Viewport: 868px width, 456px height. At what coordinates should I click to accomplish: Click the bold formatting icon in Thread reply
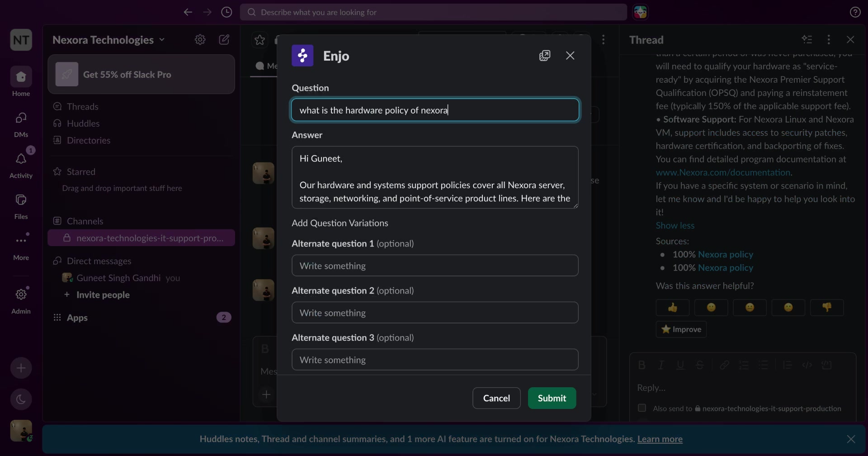click(642, 365)
